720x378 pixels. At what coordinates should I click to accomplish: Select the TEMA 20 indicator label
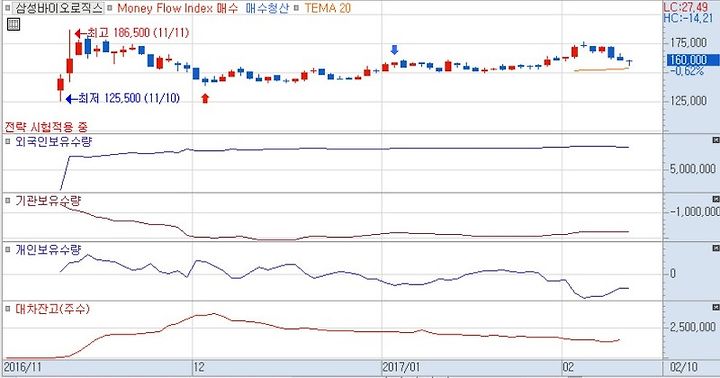tap(327, 8)
